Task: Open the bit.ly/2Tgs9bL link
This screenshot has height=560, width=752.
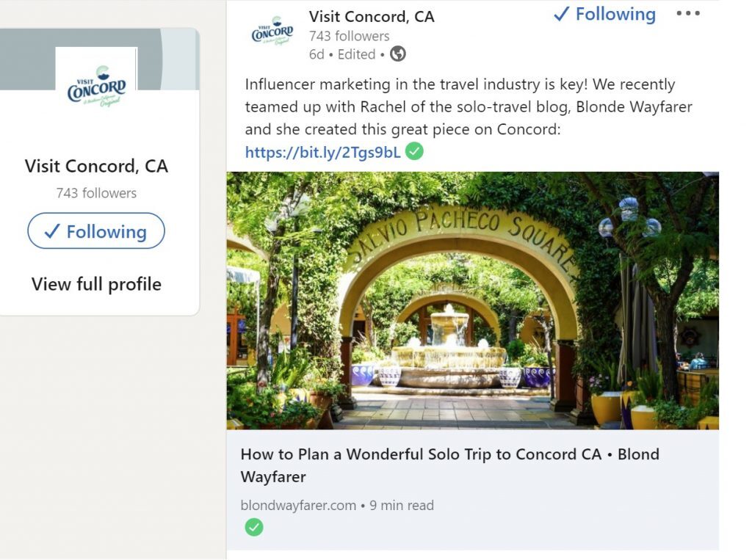Action: (x=323, y=153)
